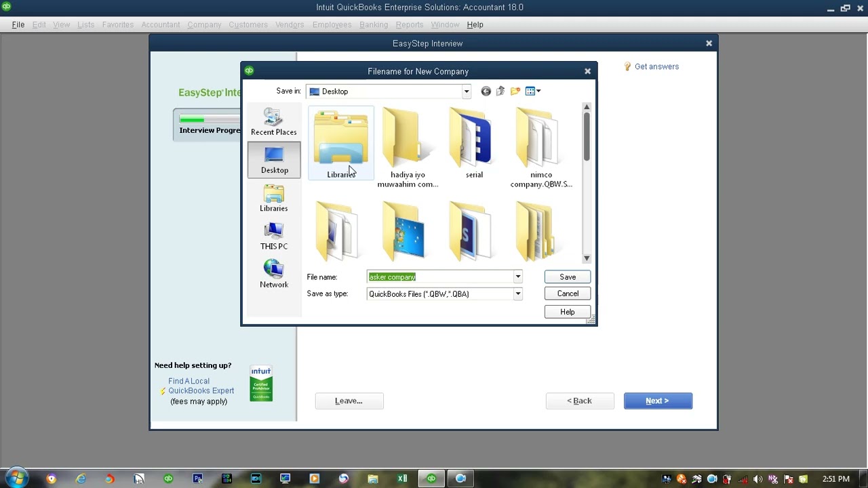868x488 pixels.
Task: Open Photoshop from the taskbar
Action: pos(197,479)
